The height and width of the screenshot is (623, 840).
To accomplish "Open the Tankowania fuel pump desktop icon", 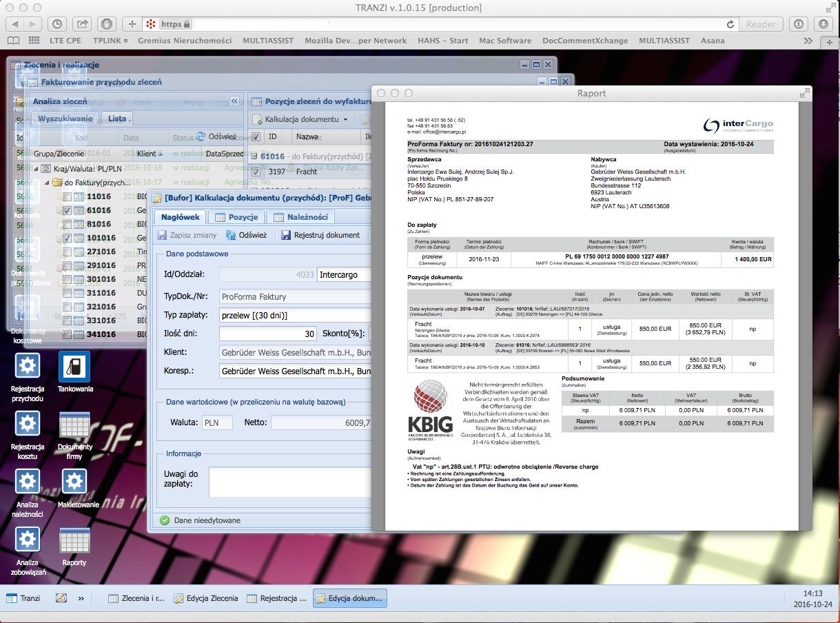I will (x=74, y=366).
